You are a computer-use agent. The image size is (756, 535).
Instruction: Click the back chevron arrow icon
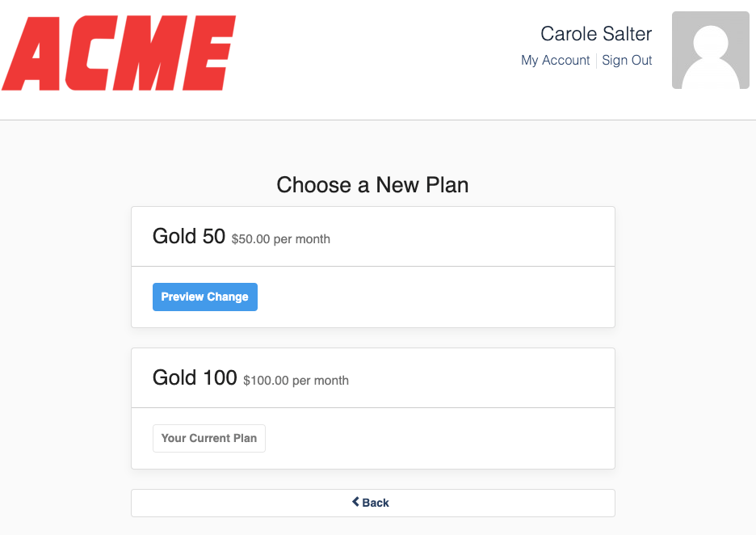coord(355,502)
